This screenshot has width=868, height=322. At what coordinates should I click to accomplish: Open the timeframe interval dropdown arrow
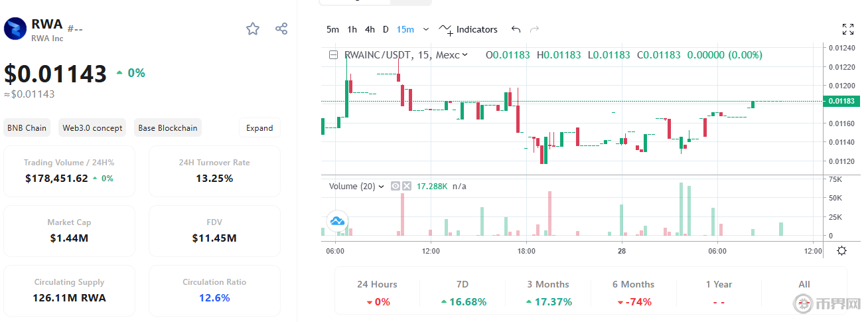[426, 29]
